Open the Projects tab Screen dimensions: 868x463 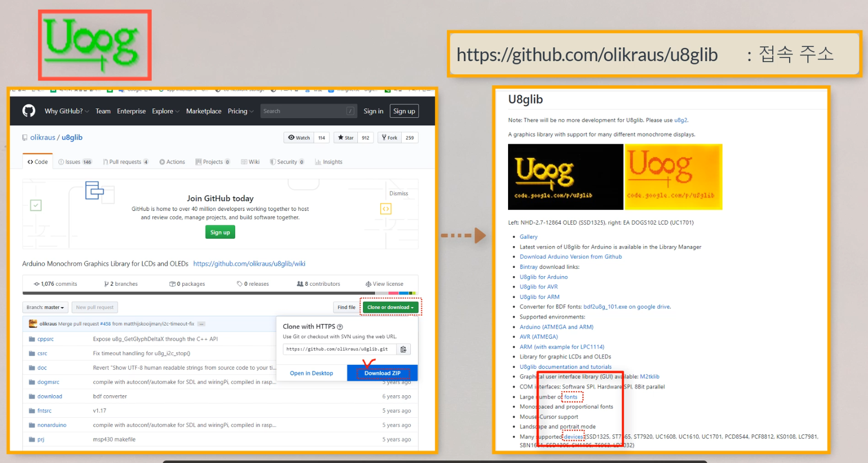213,162
